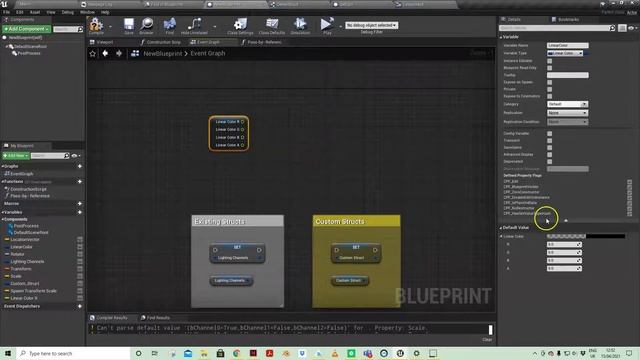This screenshot has height=360, width=640.
Task: Add a new macro with plus icon
Action: click(80, 203)
